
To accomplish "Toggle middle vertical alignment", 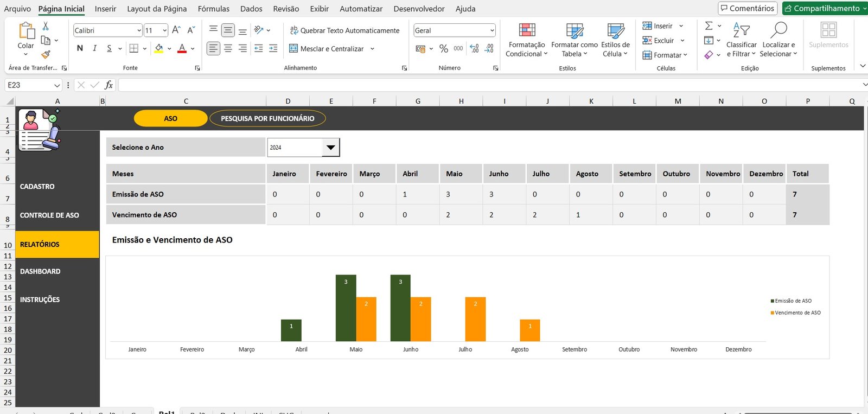I will (x=228, y=30).
